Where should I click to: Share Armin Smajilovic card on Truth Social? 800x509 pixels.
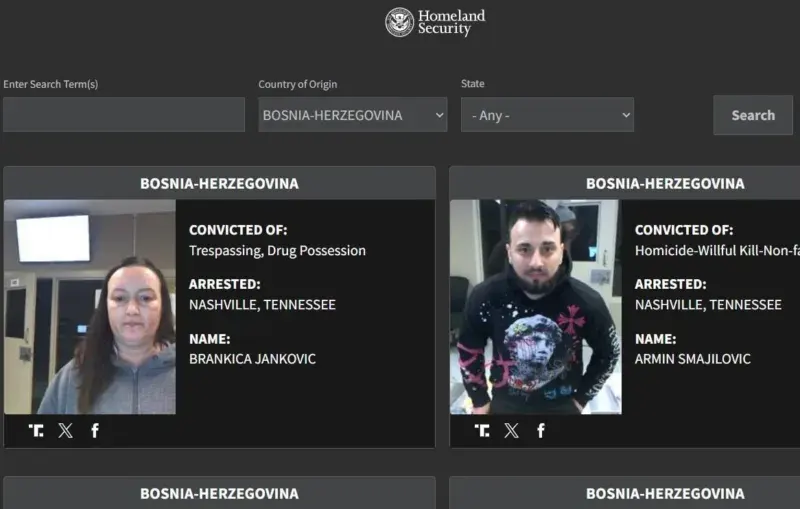[x=482, y=430]
